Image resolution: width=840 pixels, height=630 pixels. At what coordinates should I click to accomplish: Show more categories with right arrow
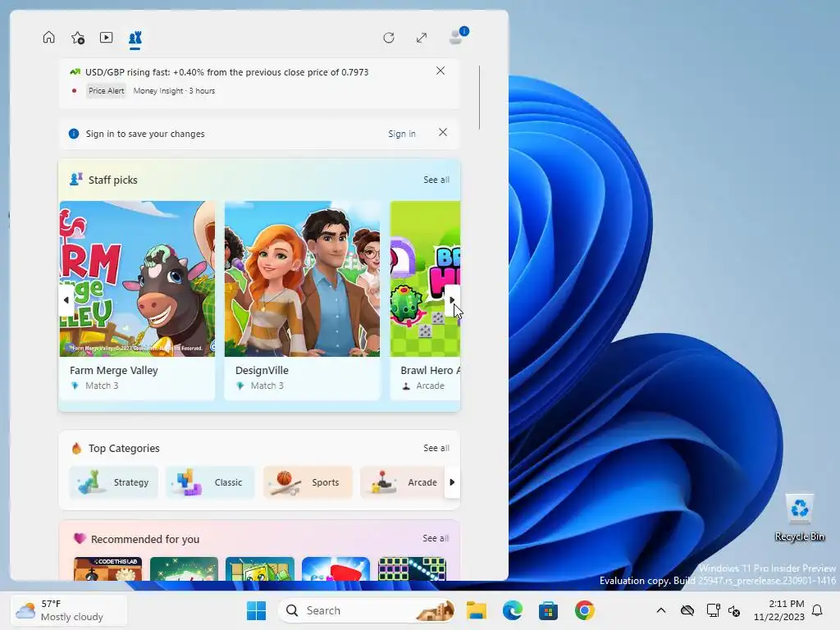click(452, 482)
